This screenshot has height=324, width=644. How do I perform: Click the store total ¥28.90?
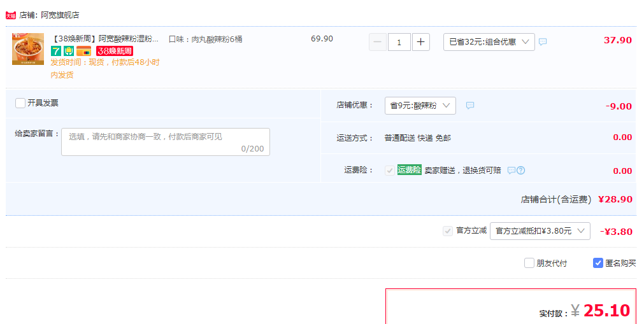[x=615, y=200]
